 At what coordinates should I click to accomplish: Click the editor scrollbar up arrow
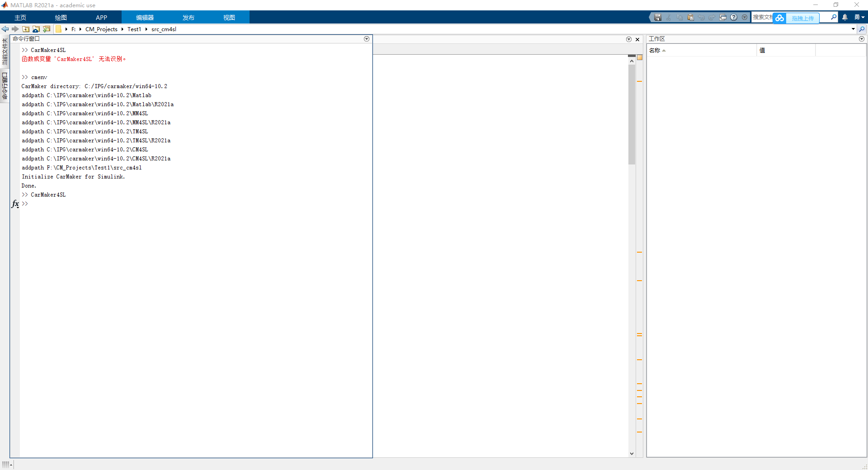[632, 61]
